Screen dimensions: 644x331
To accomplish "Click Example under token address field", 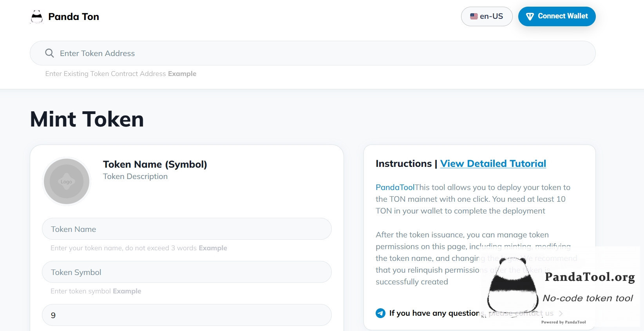I will pos(182,74).
